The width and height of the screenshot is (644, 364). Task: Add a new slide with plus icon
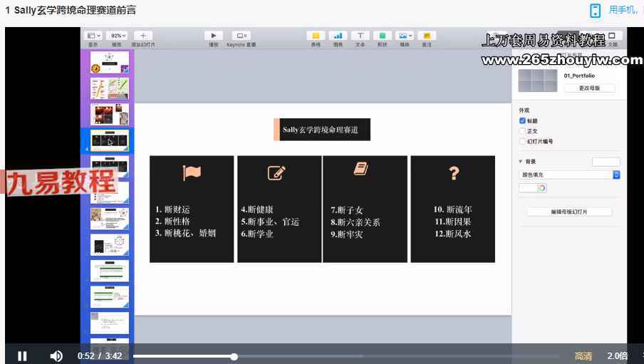(142, 36)
